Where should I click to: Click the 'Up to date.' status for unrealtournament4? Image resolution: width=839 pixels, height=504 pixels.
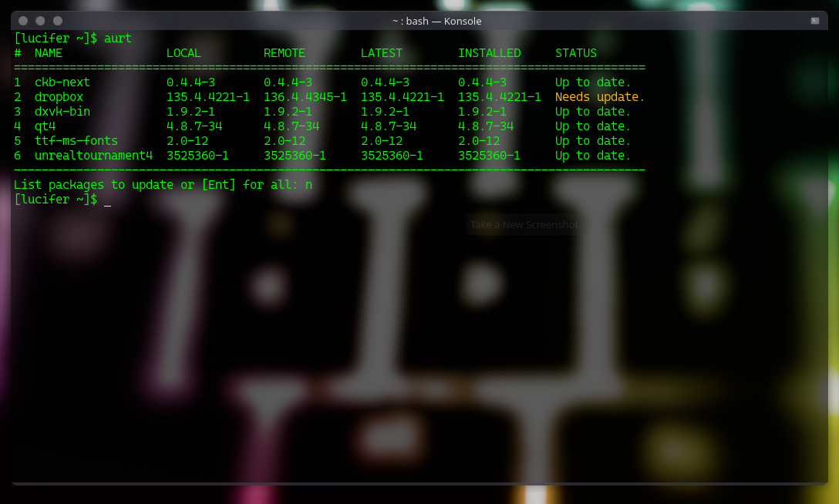tap(593, 156)
